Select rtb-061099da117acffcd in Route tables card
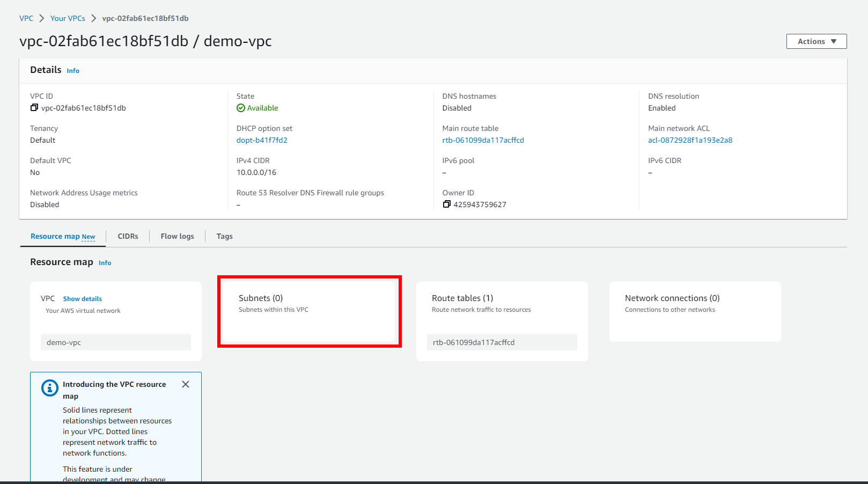 pos(502,342)
